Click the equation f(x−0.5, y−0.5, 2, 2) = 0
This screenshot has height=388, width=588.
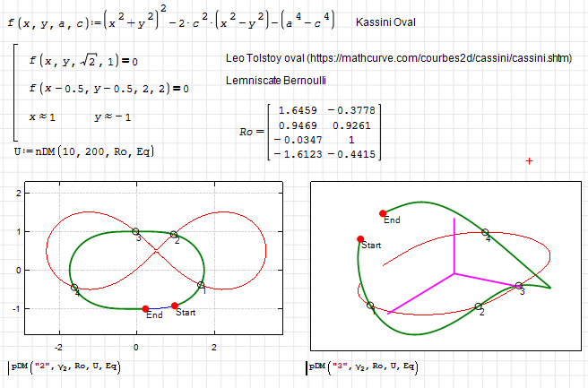tap(108, 89)
